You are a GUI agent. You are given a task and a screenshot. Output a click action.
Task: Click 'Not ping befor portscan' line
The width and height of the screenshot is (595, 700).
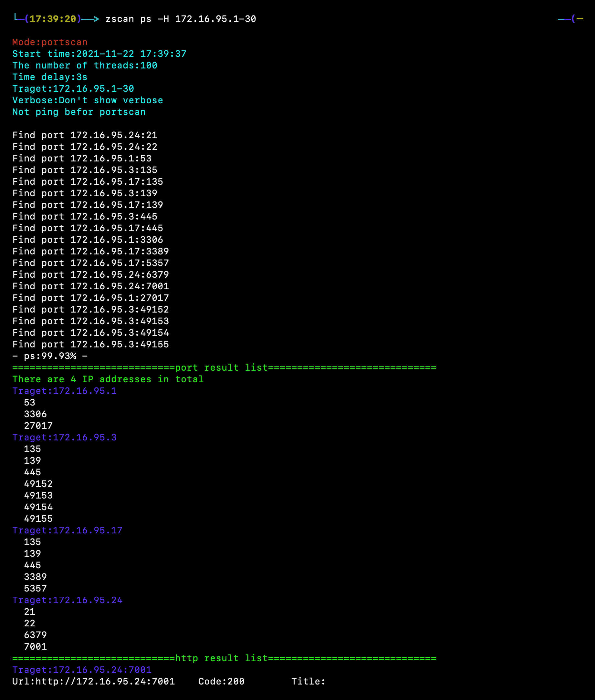(79, 112)
